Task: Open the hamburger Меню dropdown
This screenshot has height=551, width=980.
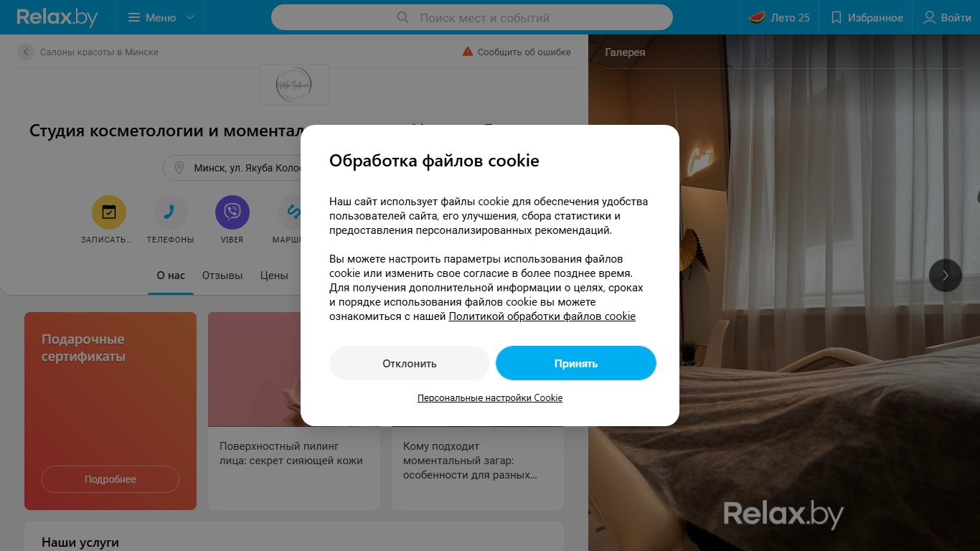Action: click(161, 17)
